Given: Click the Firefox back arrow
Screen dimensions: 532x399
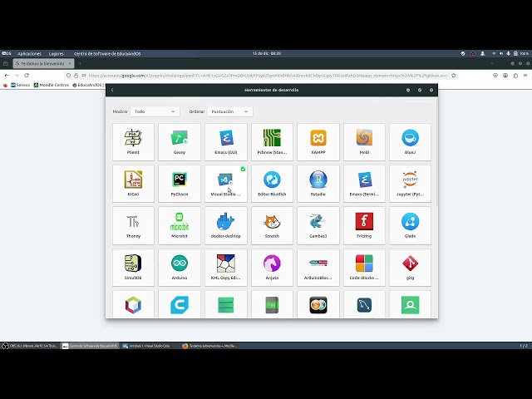Looking at the screenshot, I should point(7,76).
